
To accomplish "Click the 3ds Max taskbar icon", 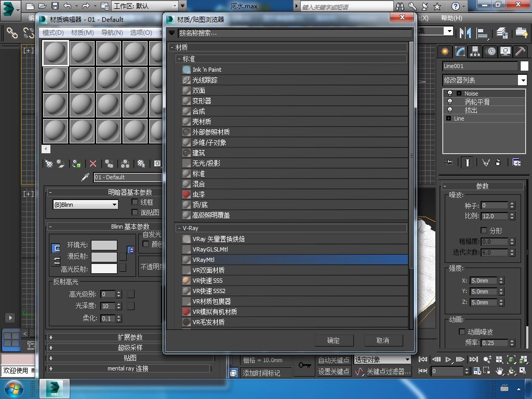I will (55, 389).
